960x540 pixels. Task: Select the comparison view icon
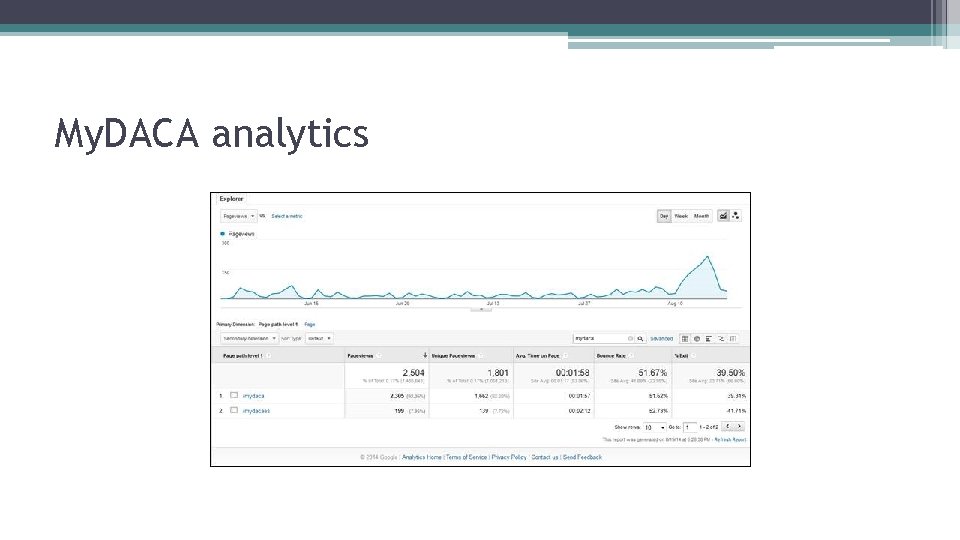pos(721,339)
